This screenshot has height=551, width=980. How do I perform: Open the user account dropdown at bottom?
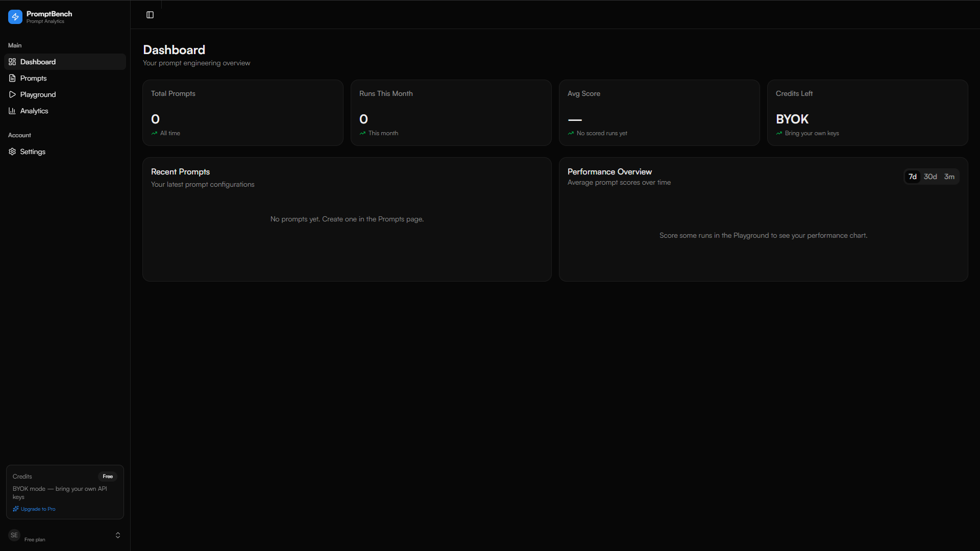coord(65,535)
